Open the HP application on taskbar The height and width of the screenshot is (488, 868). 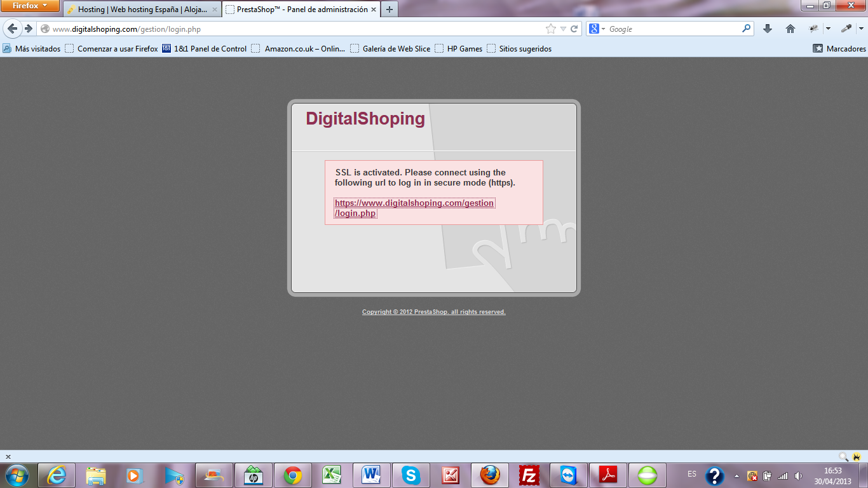254,475
